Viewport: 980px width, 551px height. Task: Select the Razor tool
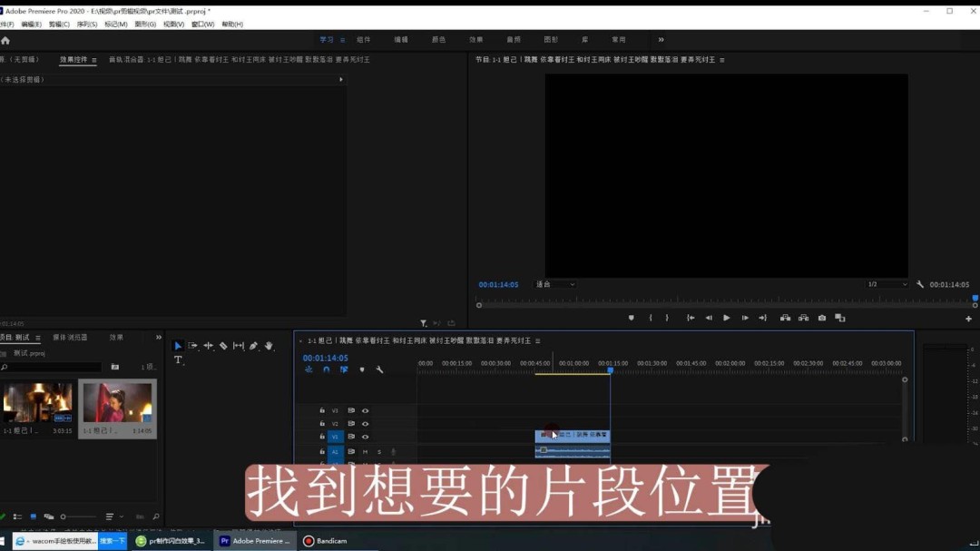click(x=223, y=346)
